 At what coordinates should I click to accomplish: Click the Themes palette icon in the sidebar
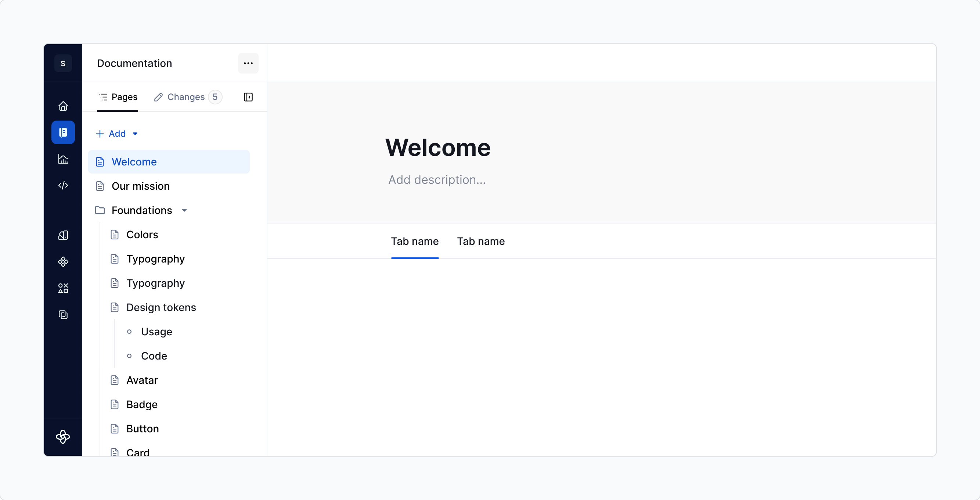coord(63,235)
